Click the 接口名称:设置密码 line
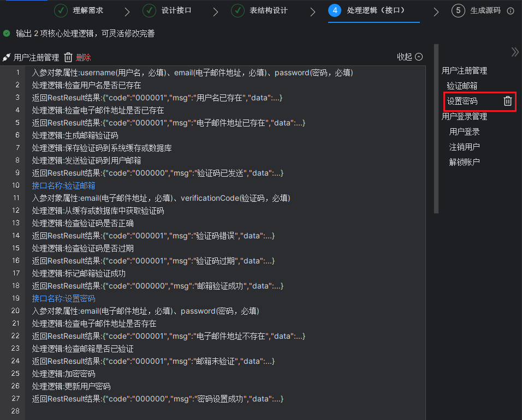 pos(63,298)
